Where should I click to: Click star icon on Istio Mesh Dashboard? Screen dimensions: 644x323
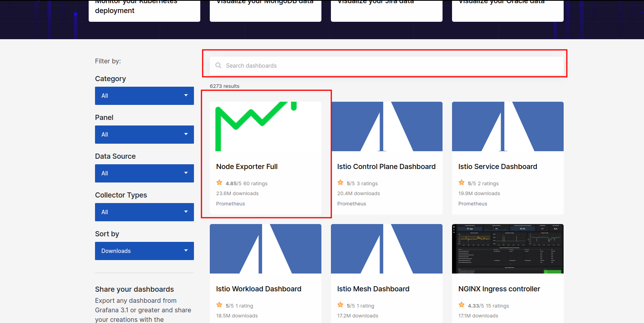pyautogui.click(x=340, y=305)
